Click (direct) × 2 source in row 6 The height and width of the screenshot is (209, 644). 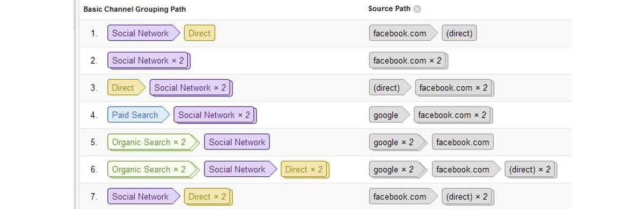tap(531, 170)
